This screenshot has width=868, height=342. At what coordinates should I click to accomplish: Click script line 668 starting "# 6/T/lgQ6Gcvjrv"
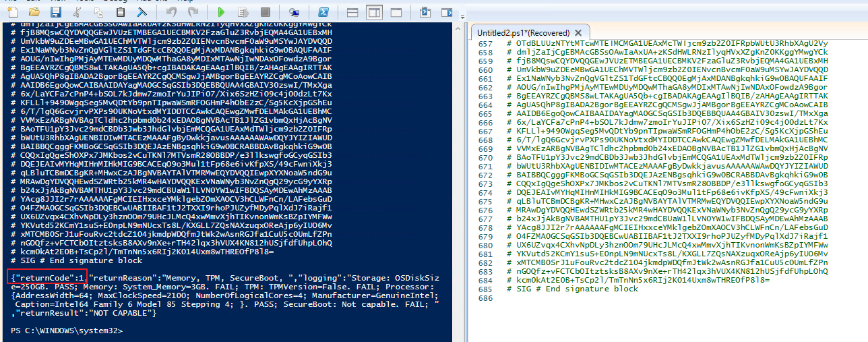pyautogui.click(x=668, y=140)
